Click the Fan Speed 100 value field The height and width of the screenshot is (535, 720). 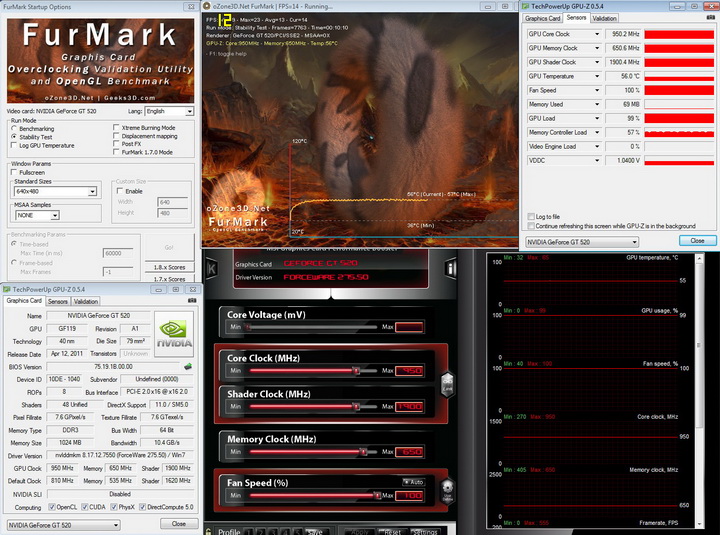(x=409, y=496)
